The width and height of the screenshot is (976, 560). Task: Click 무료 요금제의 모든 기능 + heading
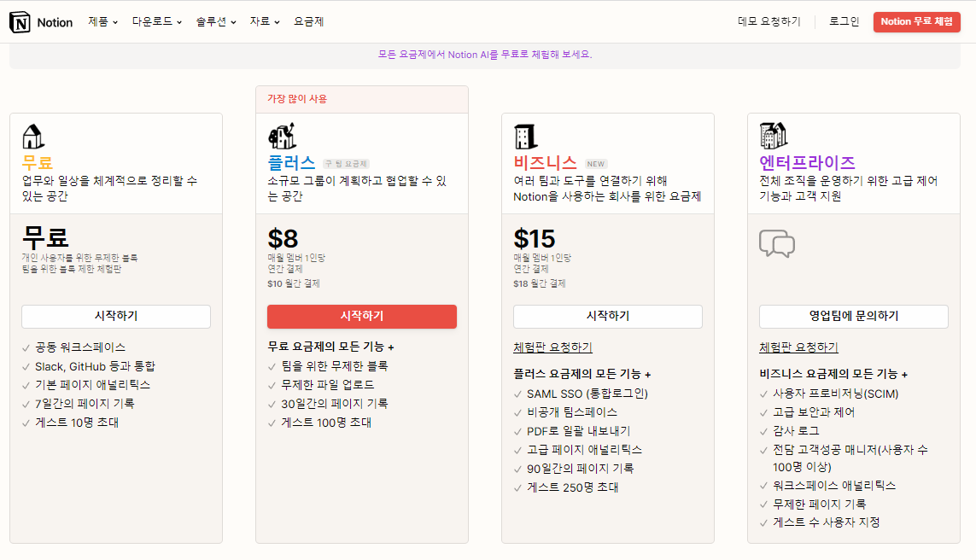pos(330,347)
